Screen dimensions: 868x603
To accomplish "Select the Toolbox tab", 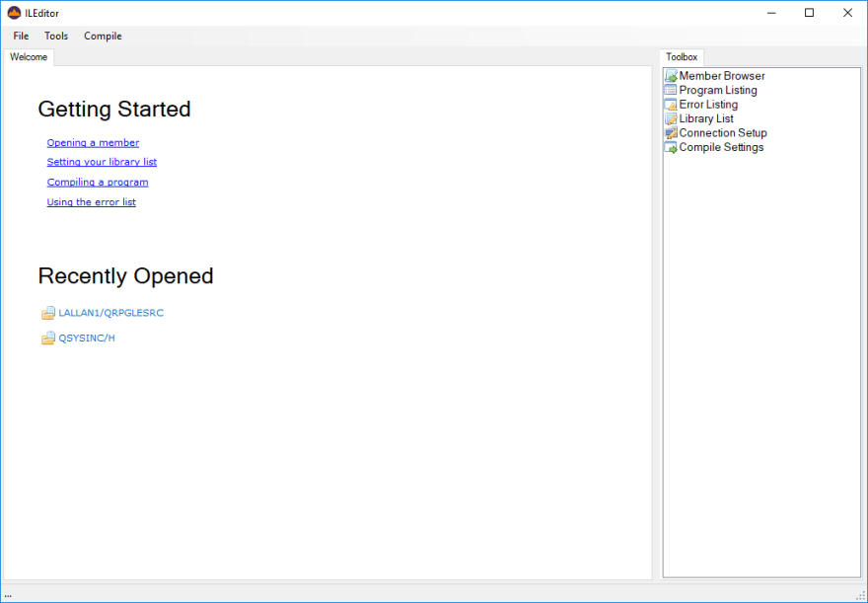I will pyautogui.click(x=682, y=57).
